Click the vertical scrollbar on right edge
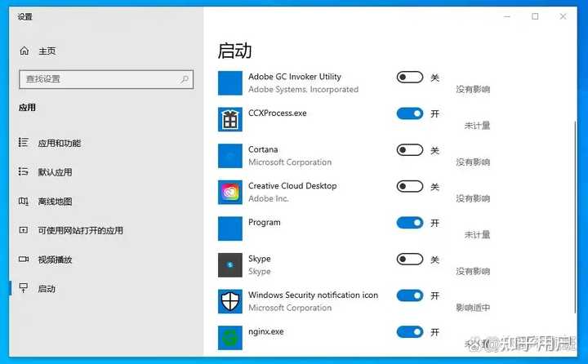 pos(575,217)
